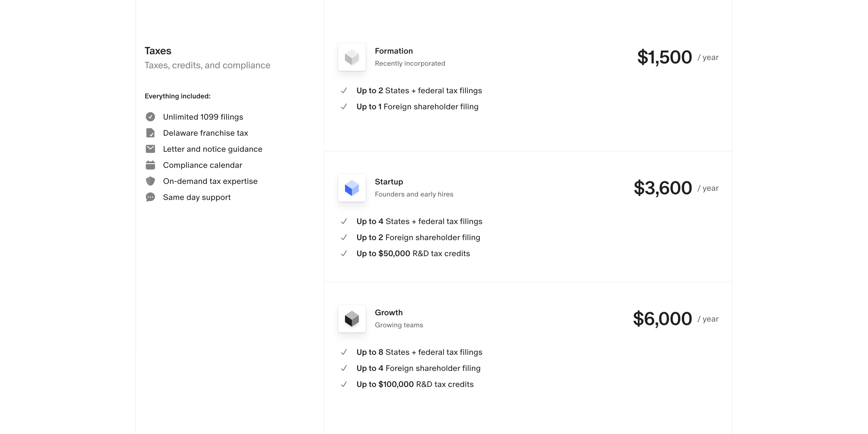Click the checkmark beside Up to 1 Foreign shareholder
868x434 pixels.
pyautogui.click(x=344, y=107)
